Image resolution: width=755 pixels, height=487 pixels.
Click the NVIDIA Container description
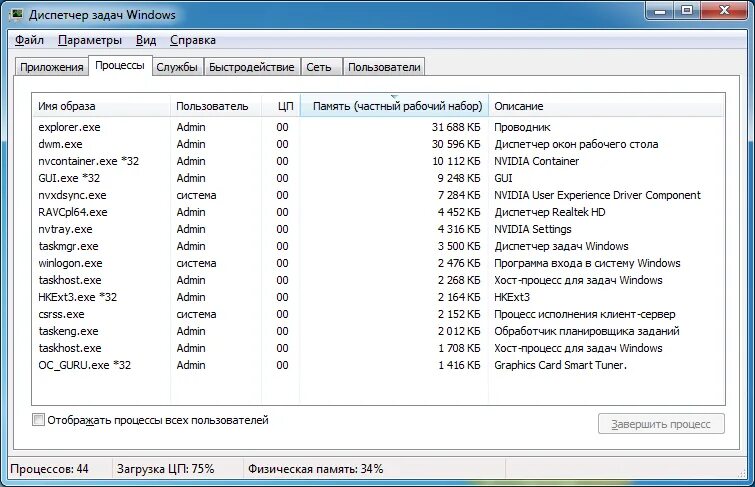pyautogui.click(x=536, y=161)
